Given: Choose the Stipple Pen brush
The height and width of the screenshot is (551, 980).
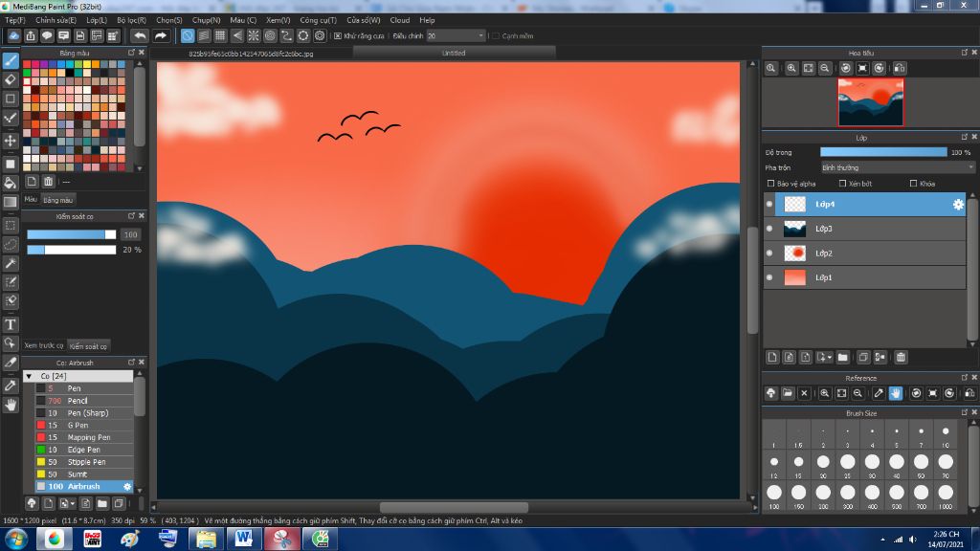Looking at the screenshot, I should pos(84,462).
